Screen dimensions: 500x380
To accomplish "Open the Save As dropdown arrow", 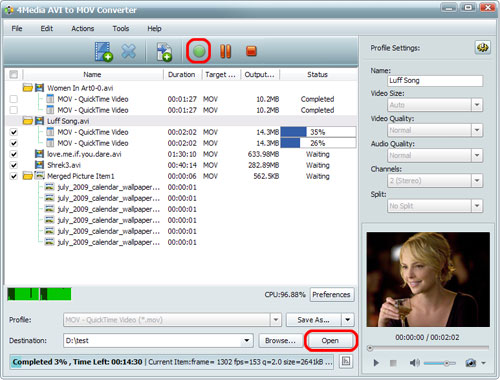I will pos(348,320).
